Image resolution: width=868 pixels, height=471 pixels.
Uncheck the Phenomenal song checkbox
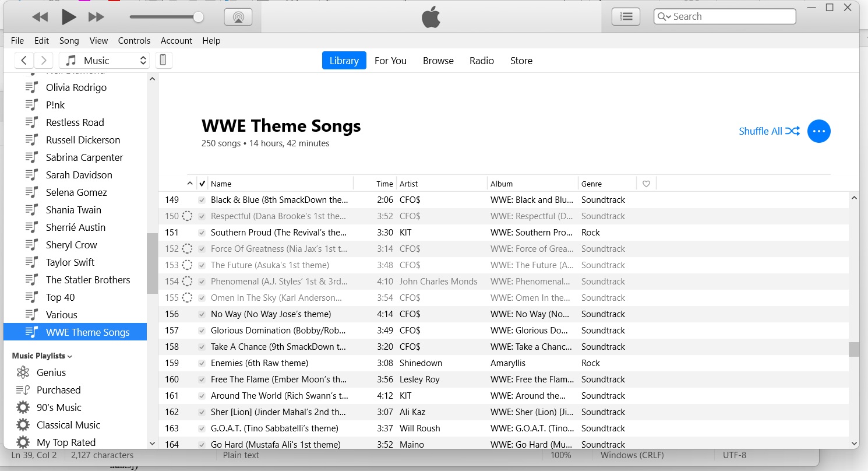[202, 282]
